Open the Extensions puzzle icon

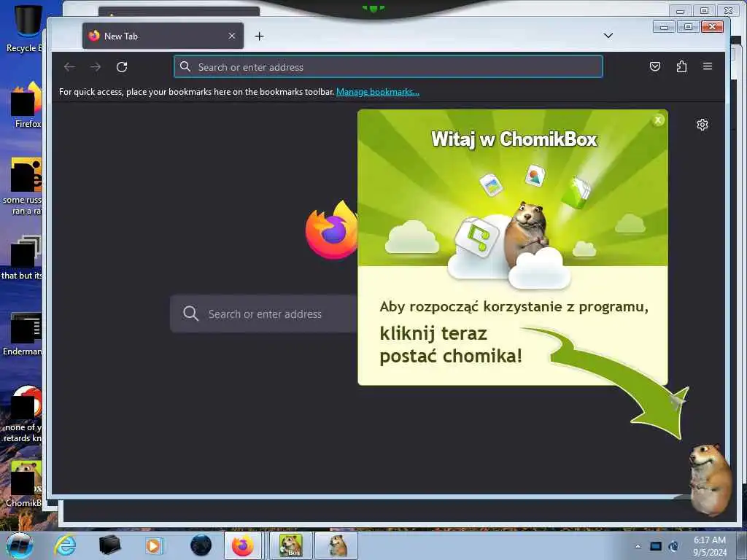pos(682,66)
